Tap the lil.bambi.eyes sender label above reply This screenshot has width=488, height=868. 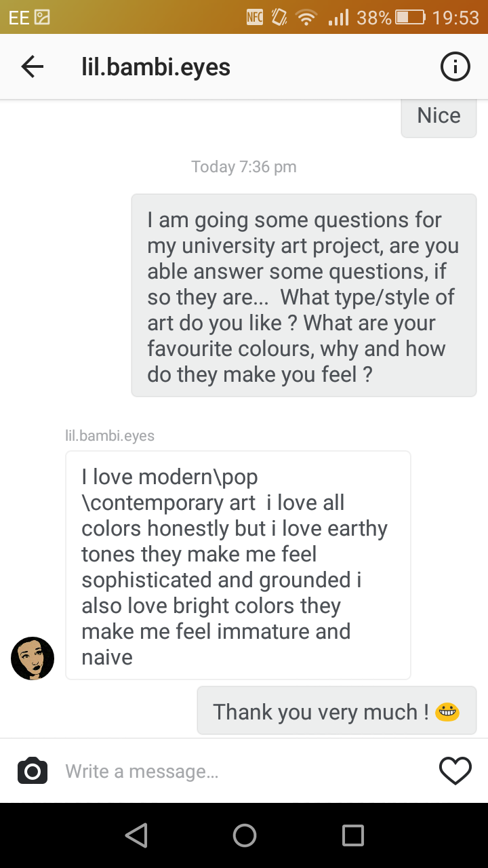click(x=110, y=435)
